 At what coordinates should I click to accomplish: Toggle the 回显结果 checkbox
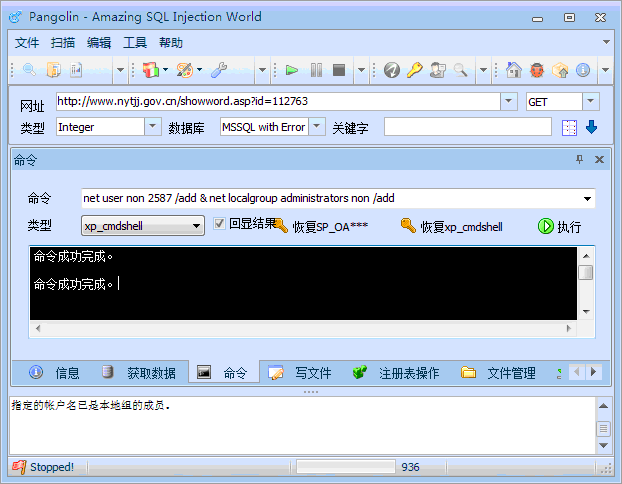point(219,223)
